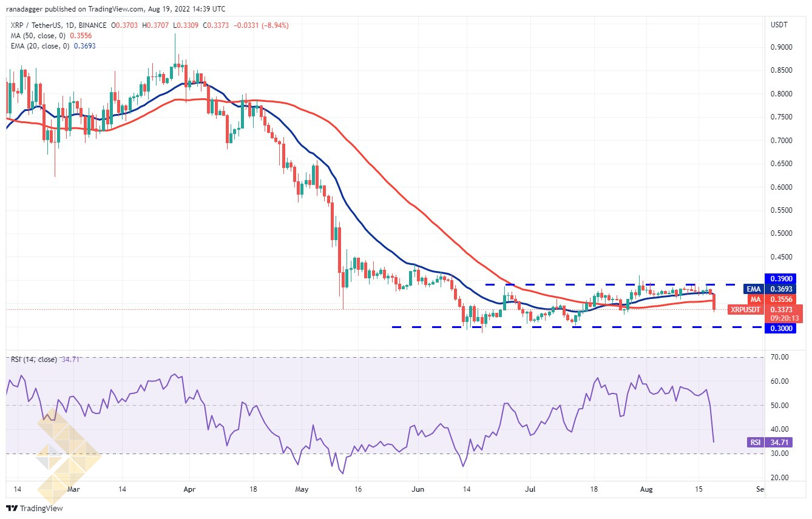Select the red XRPUSDT last-price tag
The height and width of the screenshot is (519, 812).
(766, 309)
